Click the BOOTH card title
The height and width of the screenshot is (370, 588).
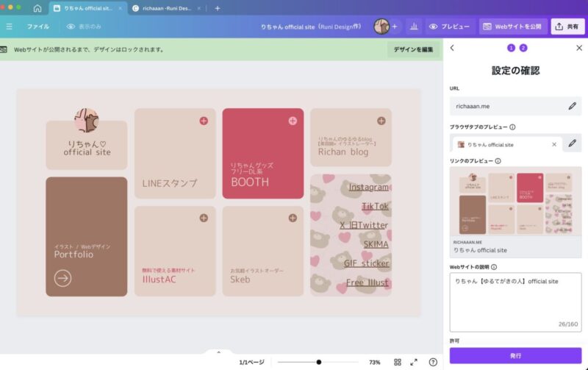[x=250, y=182]
